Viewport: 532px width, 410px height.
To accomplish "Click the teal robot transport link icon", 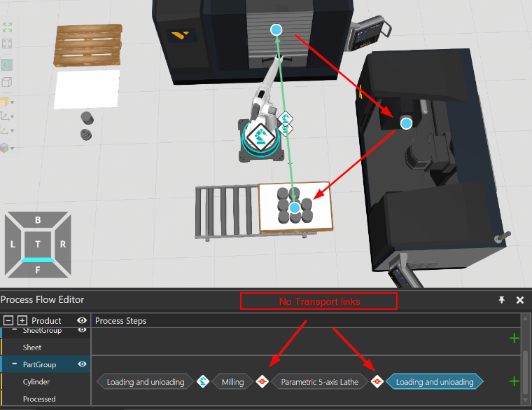I will (203, 381).
